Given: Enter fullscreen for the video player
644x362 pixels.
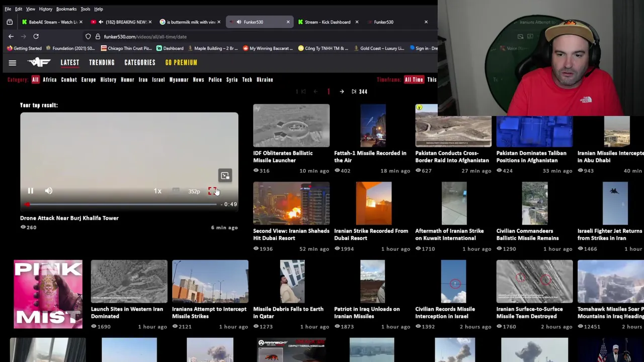Looking at the screenshot, I should click(x=212, y=191).
